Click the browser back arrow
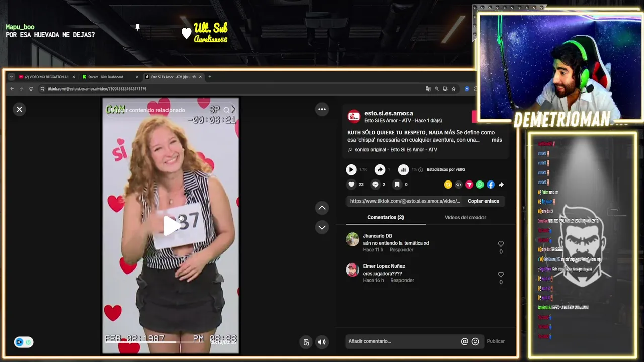This screenshot has width=644, height=362. click(12, 88)
